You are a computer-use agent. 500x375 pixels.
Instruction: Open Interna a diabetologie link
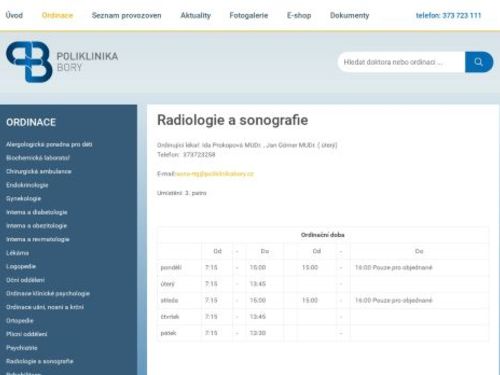pyautogui.click(x=37, y=212)
